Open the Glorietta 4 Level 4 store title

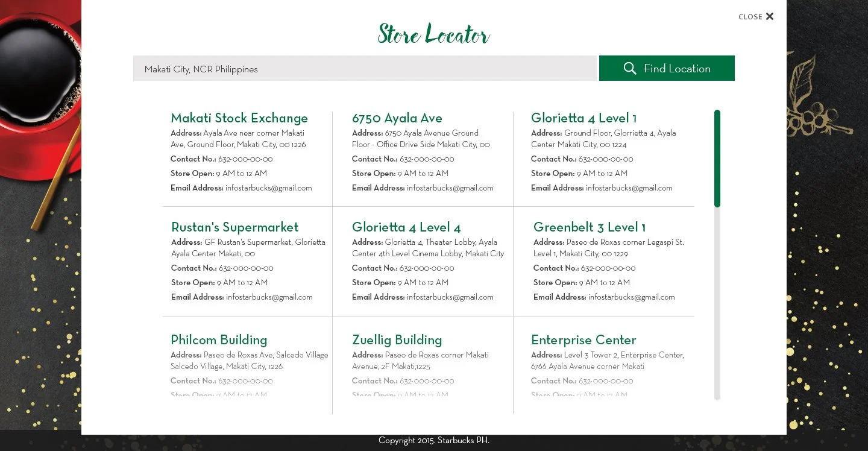point(406,227)
